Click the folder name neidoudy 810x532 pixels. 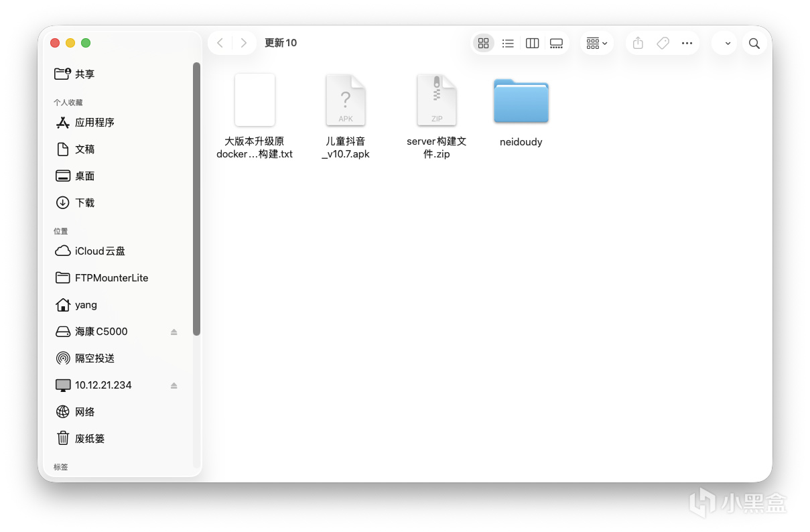[x=521, y=142]
